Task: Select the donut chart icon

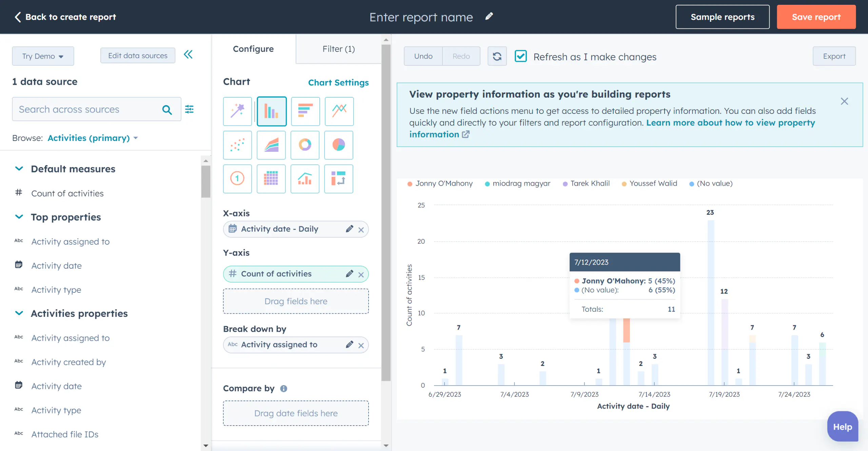Action: [x=305, y=145]
